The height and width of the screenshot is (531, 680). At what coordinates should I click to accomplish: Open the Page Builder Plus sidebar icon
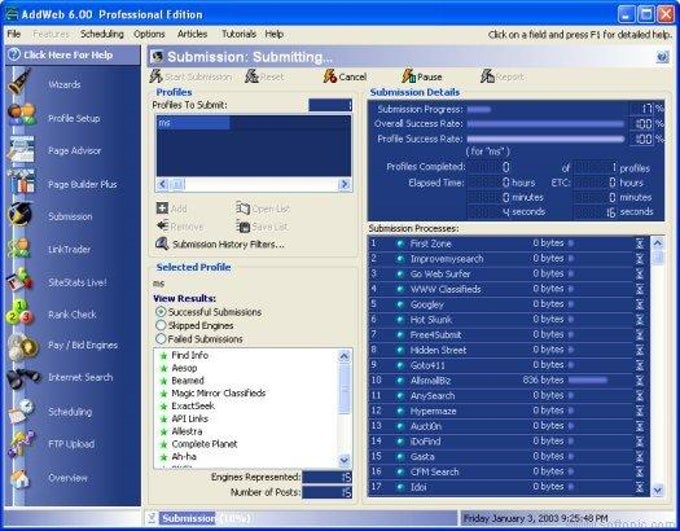coord(21,182)
